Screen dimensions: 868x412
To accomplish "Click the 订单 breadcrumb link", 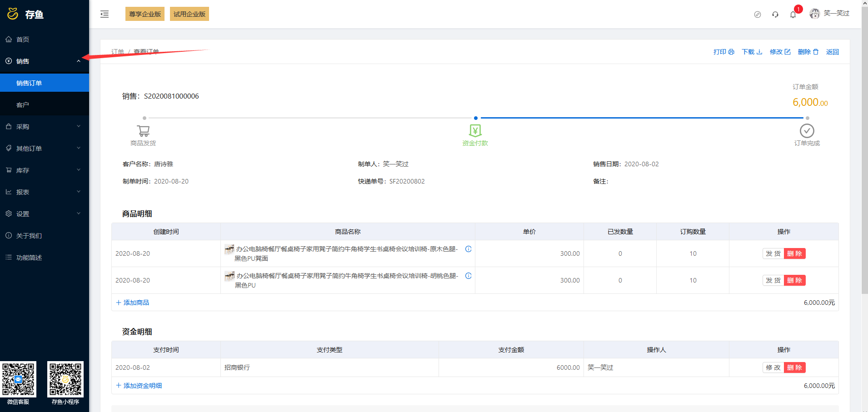I will coord(118,52).
